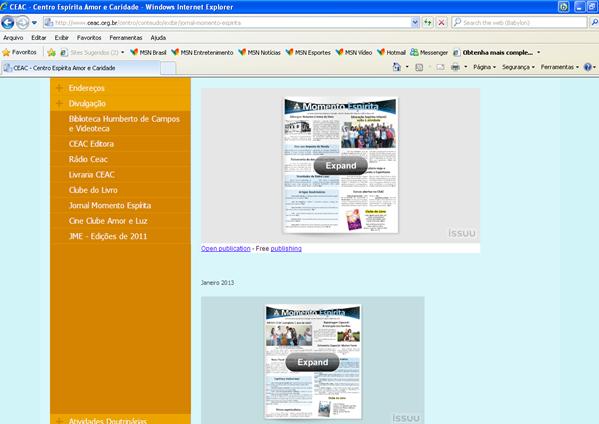Viewport: 599px width, 424px height.
Task: Open the Ajuda menu
Action: pos(158,37)
